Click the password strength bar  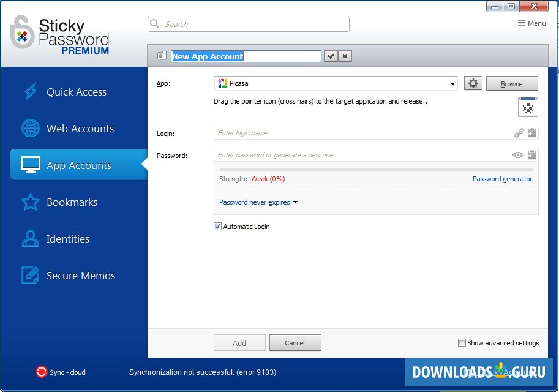click(x=376, y=170)
